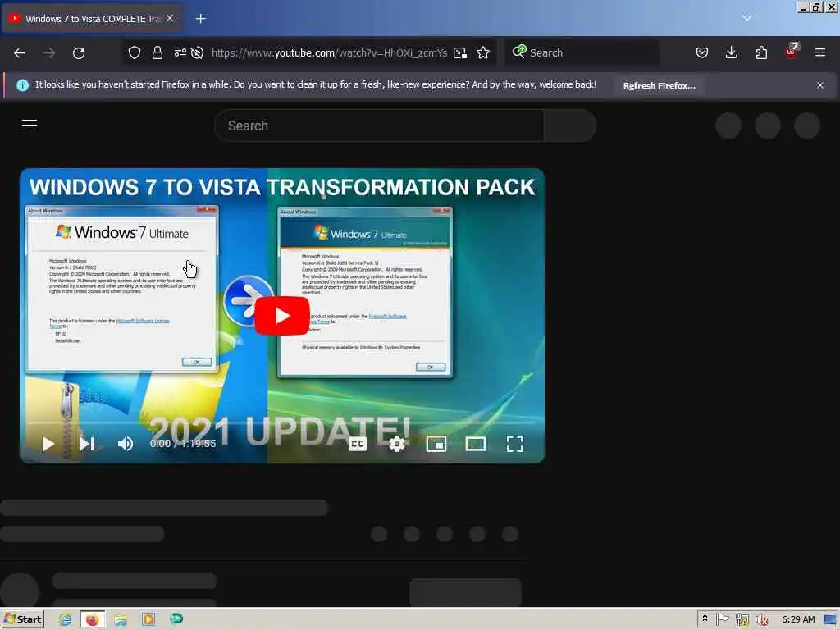
Task: Start the video with the red play button
Action: (282, 316)
